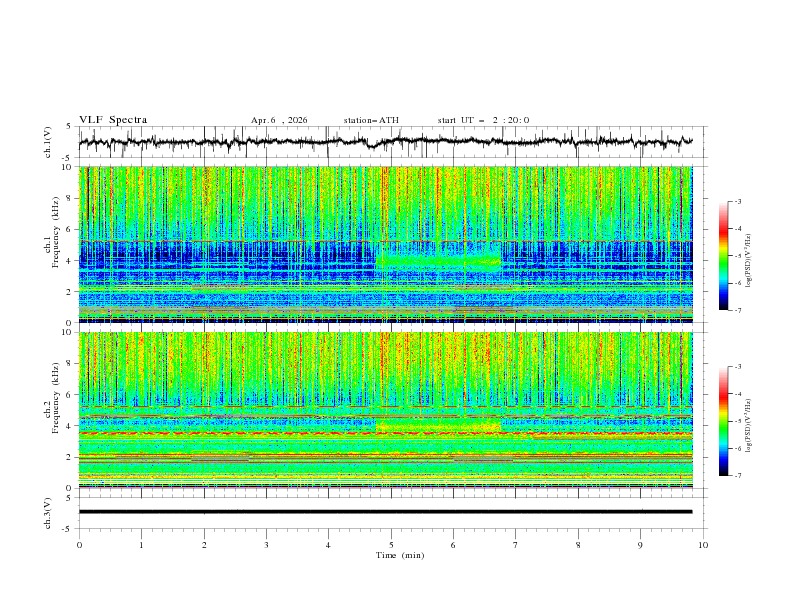The width and height of the screenshot is (792, 612).
Task: Click the "ch.1(V)" waveform axis label
Action: tap(48, 142)
